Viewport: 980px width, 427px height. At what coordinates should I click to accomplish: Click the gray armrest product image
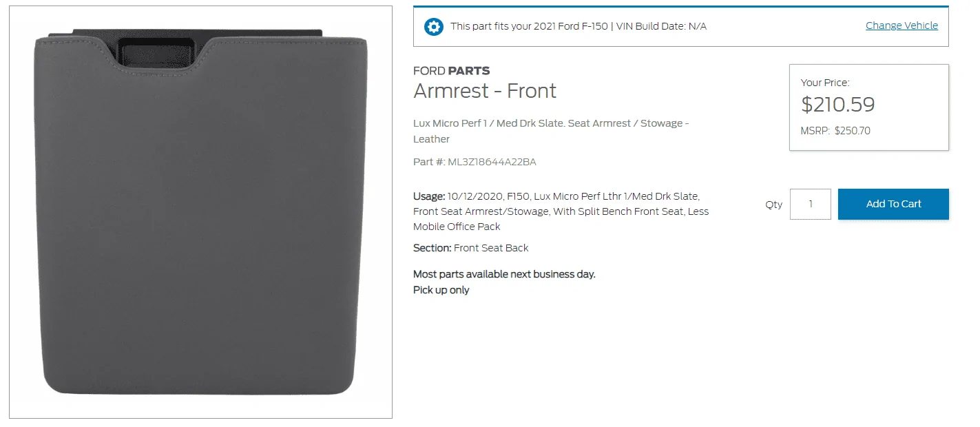[200, 227]
